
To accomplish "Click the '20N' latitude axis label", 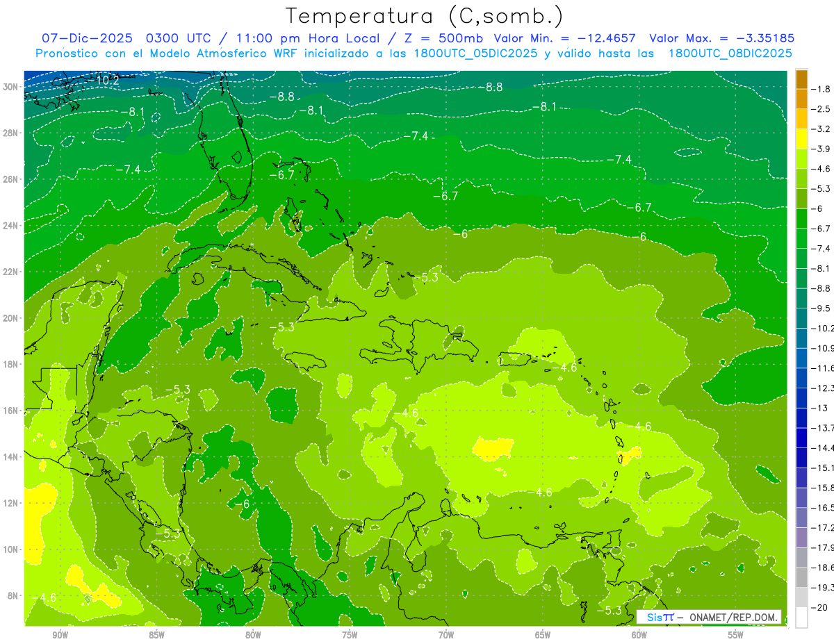I will pos(11,318).
